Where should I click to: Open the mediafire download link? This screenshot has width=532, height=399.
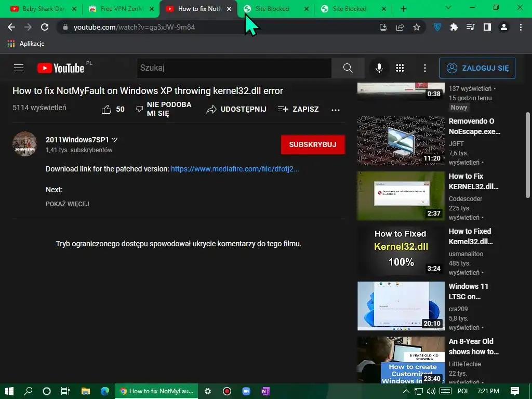point(235,169)
